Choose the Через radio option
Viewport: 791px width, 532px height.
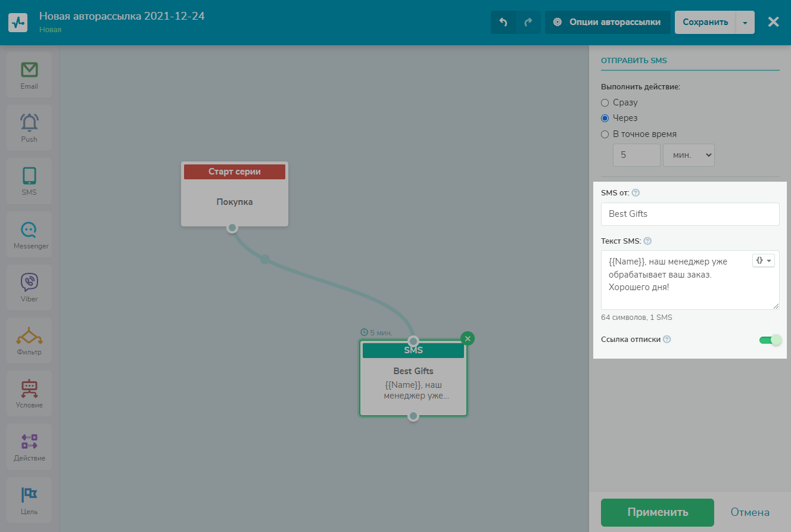(x=605, y=119)
